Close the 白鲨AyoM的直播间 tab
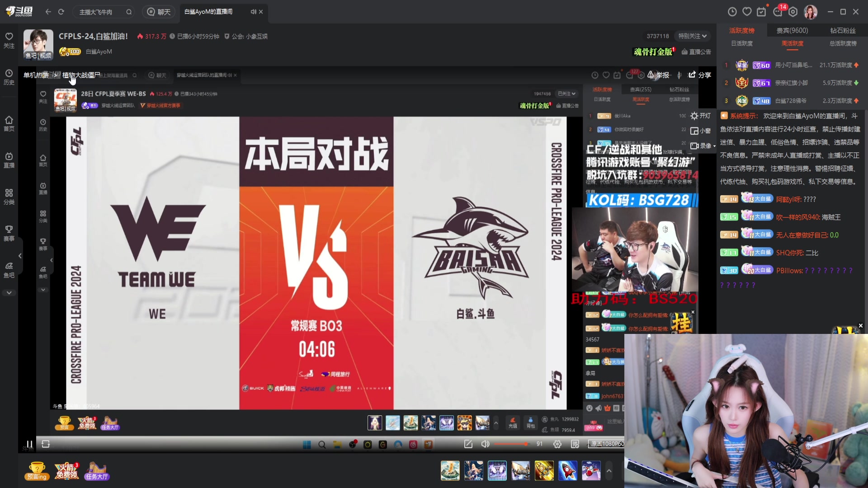 tap(261, 12)
